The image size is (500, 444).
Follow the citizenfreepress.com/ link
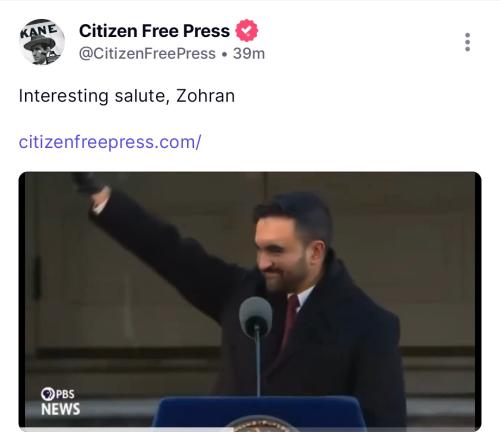click(110, 142)
